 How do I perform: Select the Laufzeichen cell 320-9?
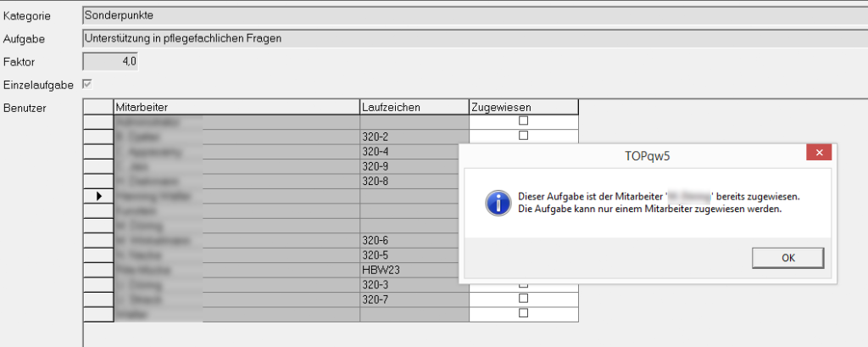point(414,166)
